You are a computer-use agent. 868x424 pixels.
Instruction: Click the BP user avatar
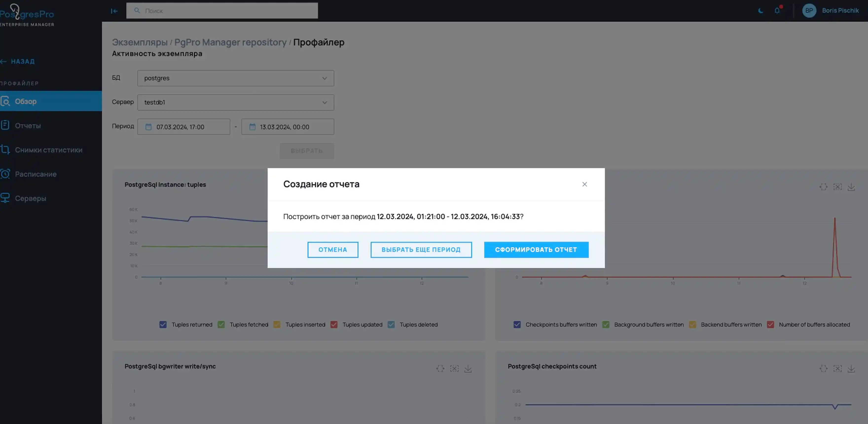[809, 10]
